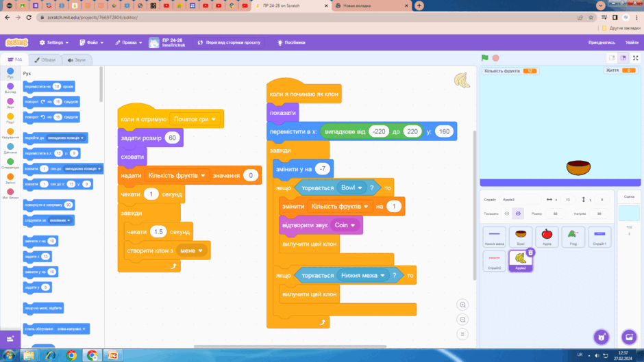The image size is (644, 362).
Task: Open the Файл menu
Action: [92, 42]
